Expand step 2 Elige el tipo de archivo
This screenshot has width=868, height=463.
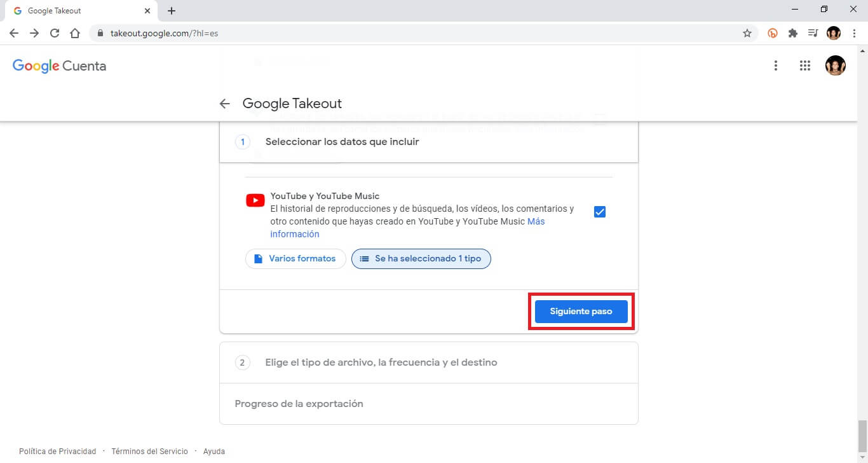click(429, 363)
